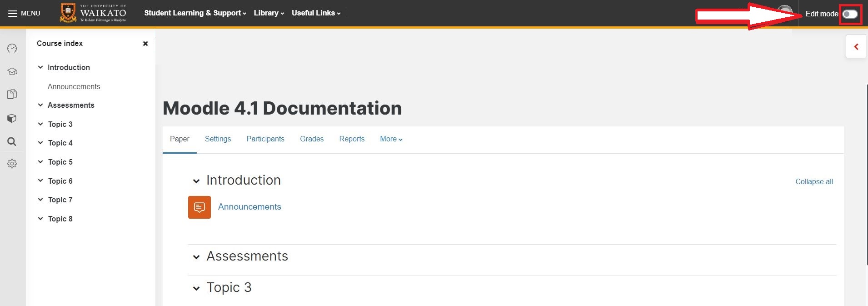Viewport: 868px width, 306px height.
Task: Click the Collapse all link
Action: click(x=813, y=181)
